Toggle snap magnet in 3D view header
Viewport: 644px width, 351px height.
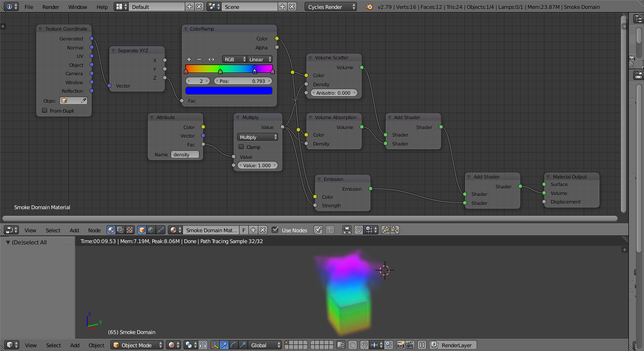pyautogui.click(x=364, y=345)
